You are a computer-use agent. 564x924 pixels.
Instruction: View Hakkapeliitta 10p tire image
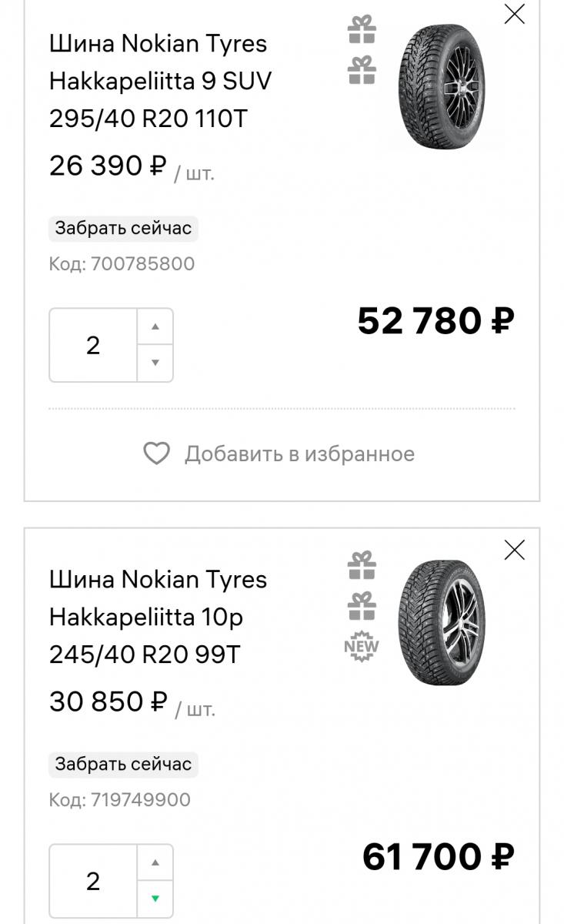(441, 622)
